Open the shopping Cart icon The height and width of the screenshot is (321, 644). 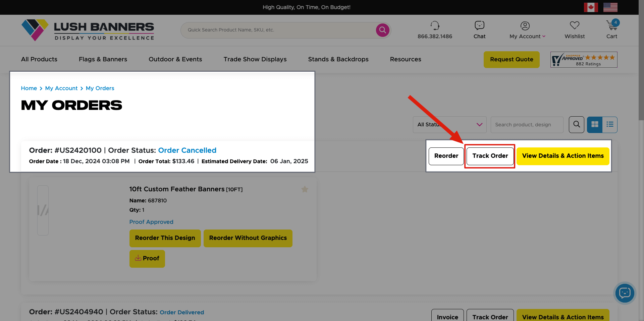click(x=611, y=25)
